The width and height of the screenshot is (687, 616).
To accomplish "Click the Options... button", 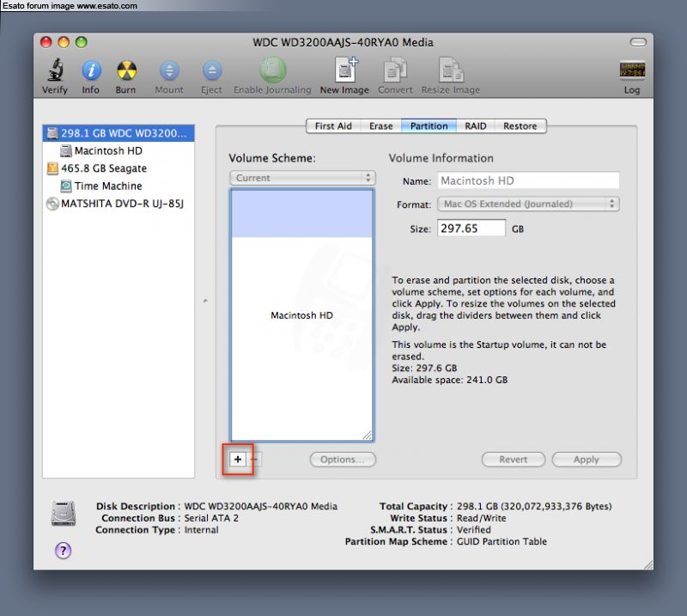I will [343, 460].
